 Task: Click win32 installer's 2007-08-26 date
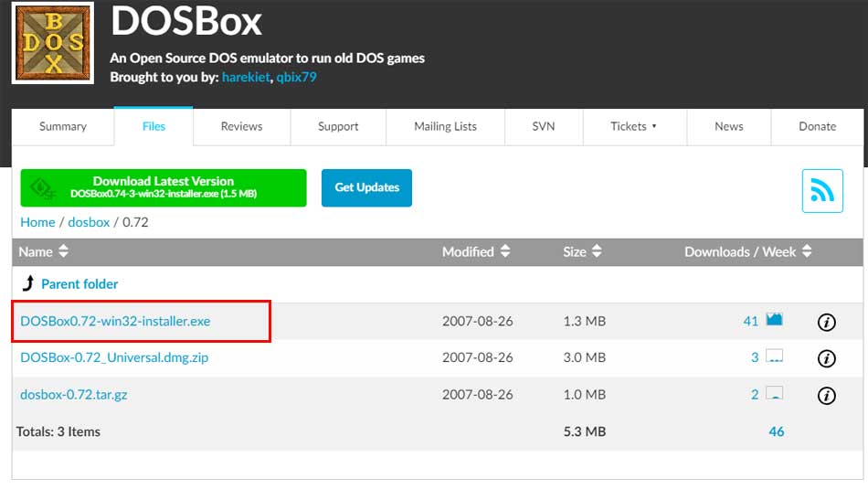coord(477,321)
